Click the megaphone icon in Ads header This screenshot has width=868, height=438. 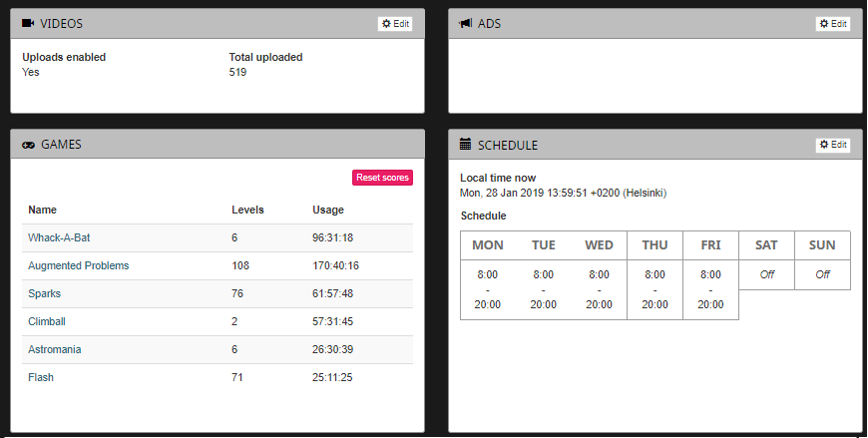(x=465, y=23)
